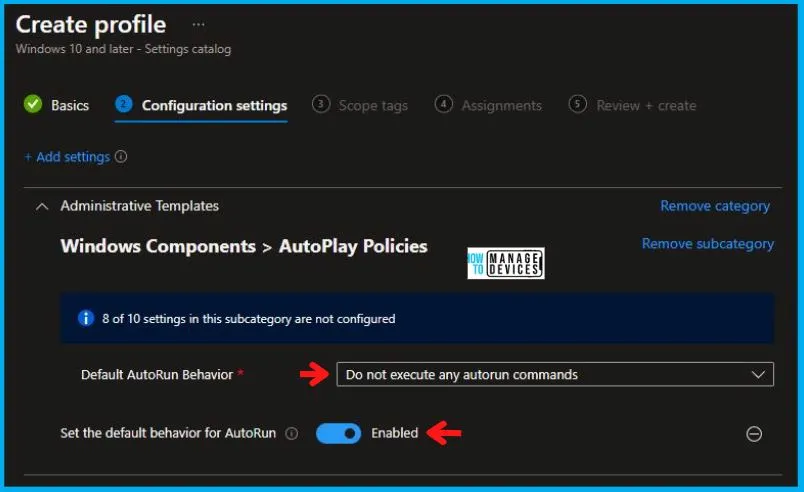This screenshot has width=804, height=492.
Task: Collapse the Administrative Templates category
Action: (x=42, y=207)
